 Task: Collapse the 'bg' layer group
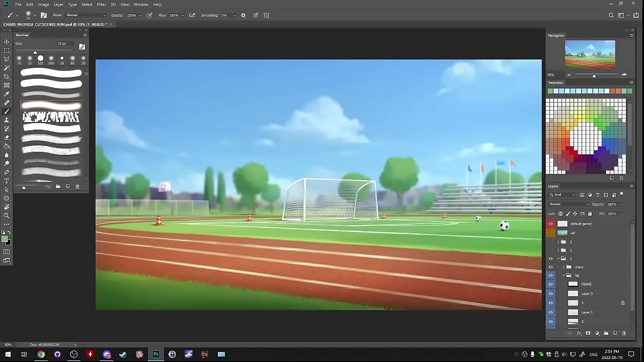(563, 276)
